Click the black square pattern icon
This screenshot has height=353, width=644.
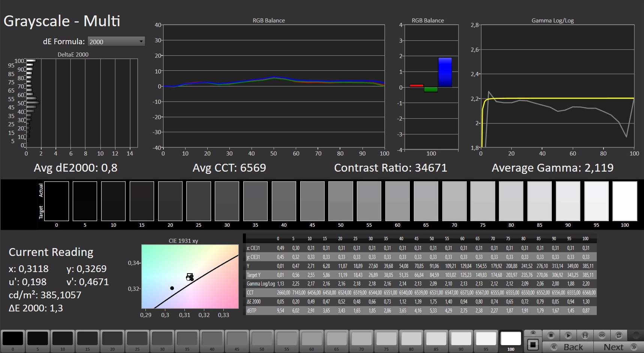[533, 344]
